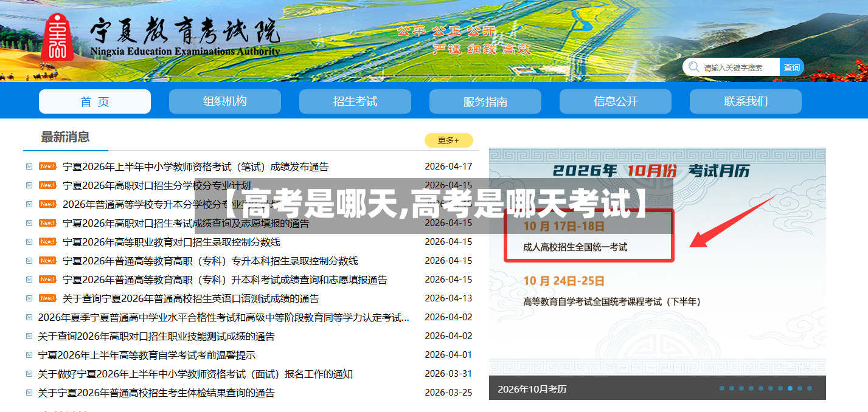
Task: Click bullet icon beside 英语口语测试成绩的通告
Action: [29, 298]
